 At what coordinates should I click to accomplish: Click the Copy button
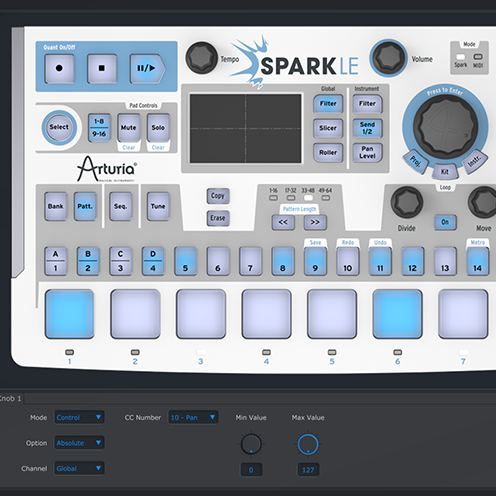[x=218, y=196]
